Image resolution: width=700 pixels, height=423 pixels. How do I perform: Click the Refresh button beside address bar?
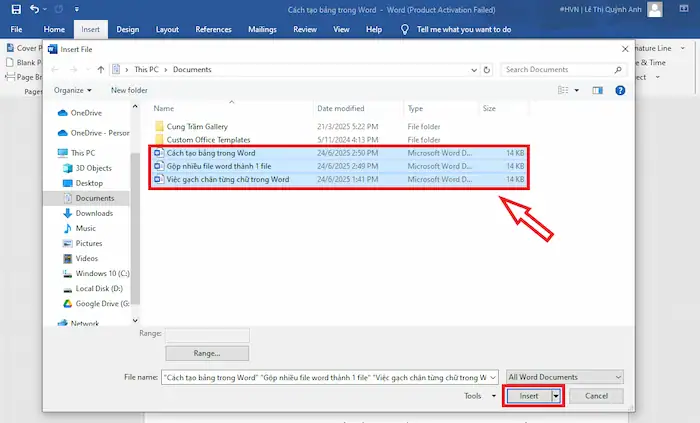click(487, 69)
